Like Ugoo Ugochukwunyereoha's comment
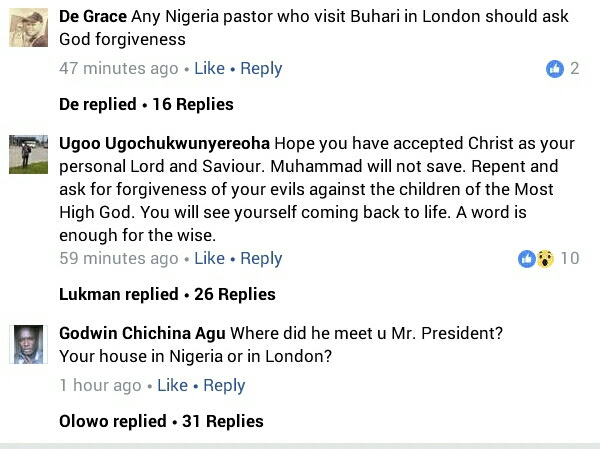This screenshot has height=449, width=600. pyautogui.click(x=209, y=259)
